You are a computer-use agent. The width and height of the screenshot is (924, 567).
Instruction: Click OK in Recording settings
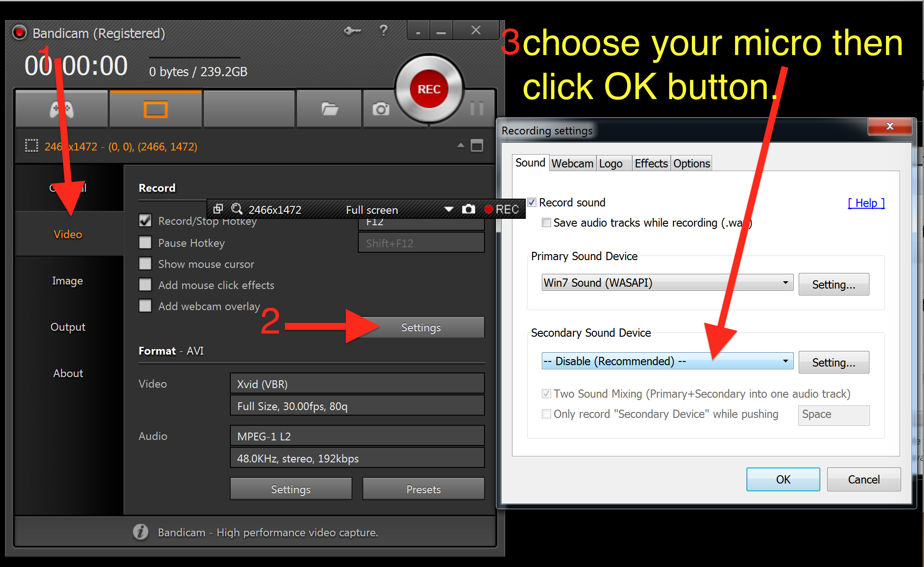783,479
